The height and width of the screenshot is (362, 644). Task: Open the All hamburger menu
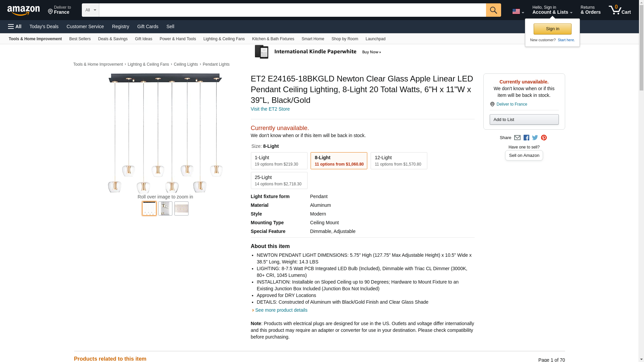(15, 26)
